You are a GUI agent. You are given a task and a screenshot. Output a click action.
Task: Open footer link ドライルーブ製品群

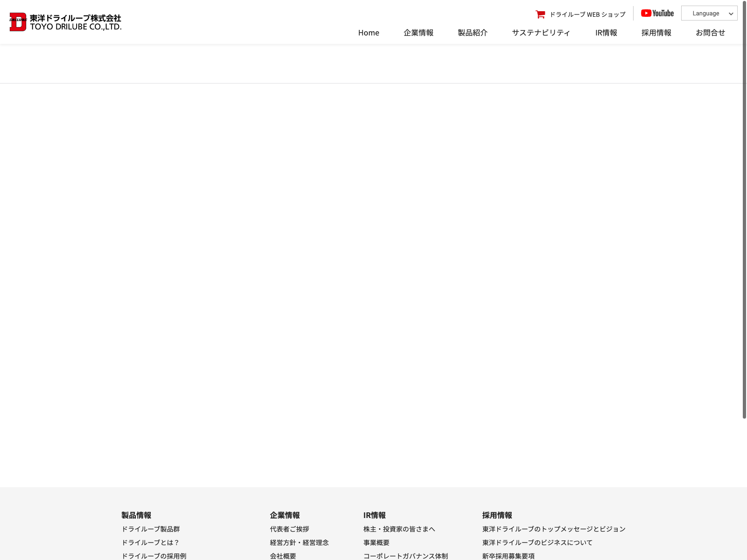point(150,529)
